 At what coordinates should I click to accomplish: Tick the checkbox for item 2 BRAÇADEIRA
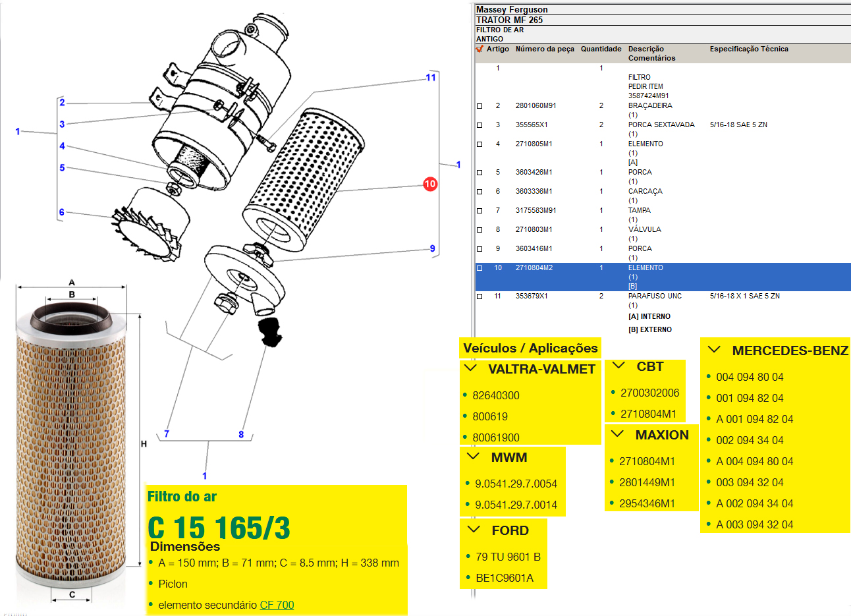click(480, 106)
